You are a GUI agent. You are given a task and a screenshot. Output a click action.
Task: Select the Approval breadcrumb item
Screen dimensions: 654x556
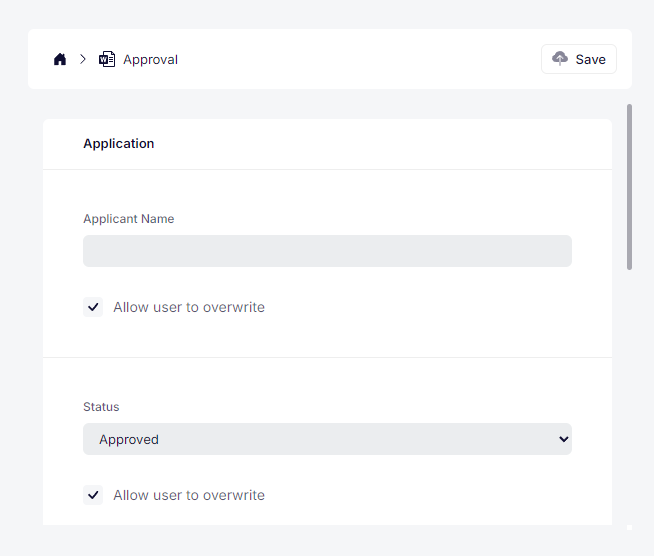pos(150,59)
